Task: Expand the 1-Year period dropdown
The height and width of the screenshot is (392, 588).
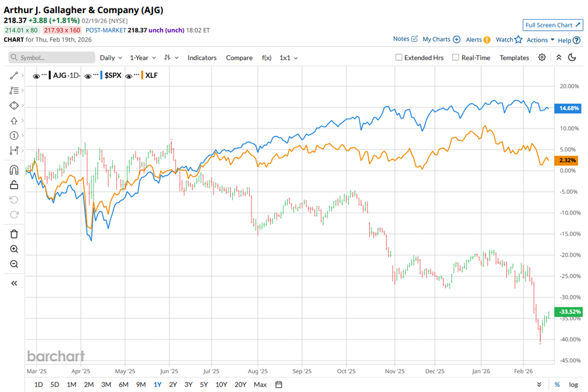Action: 143,58
